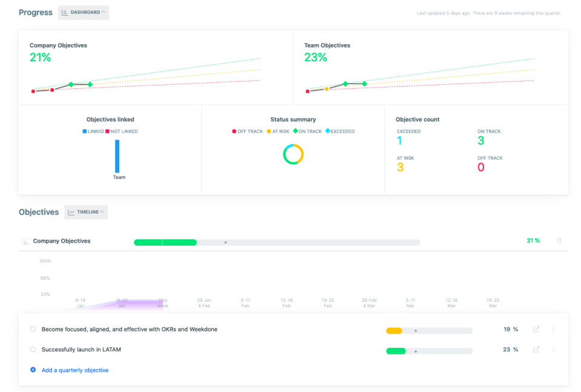Screen dimensions: 581x392
Task: Open the external link icon for the OKRs objective
Action: tap(536, 330)
